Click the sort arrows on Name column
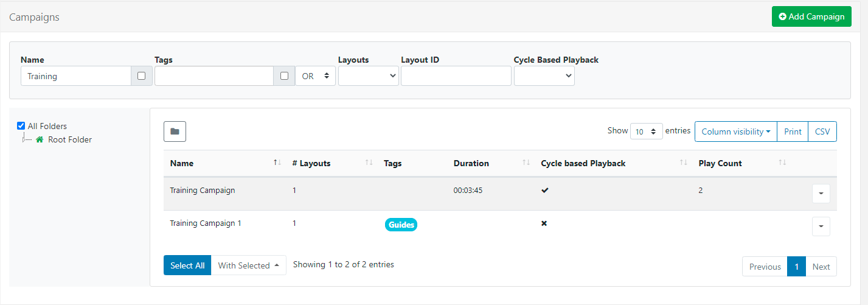Image resolution: width=868 pixels, height=305 pixels. point(277,163)
